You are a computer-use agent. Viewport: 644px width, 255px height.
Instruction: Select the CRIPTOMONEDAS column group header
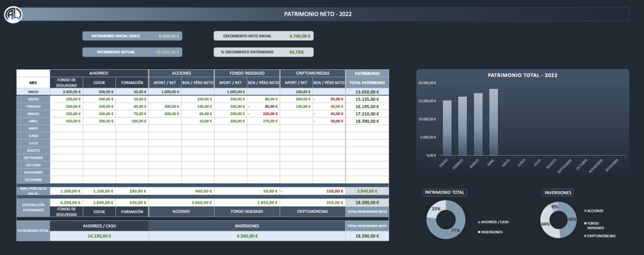(313, 73)
